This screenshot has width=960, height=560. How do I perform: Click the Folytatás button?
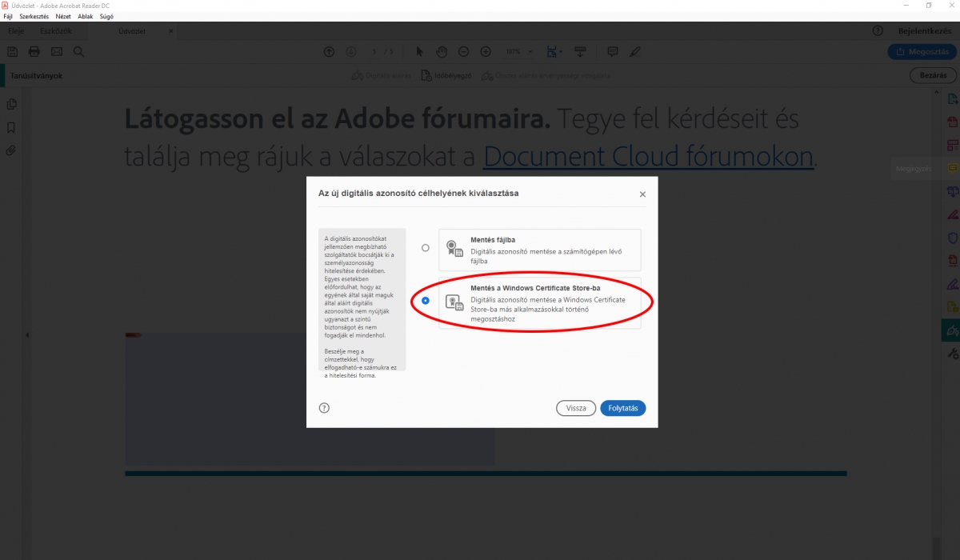622,408
